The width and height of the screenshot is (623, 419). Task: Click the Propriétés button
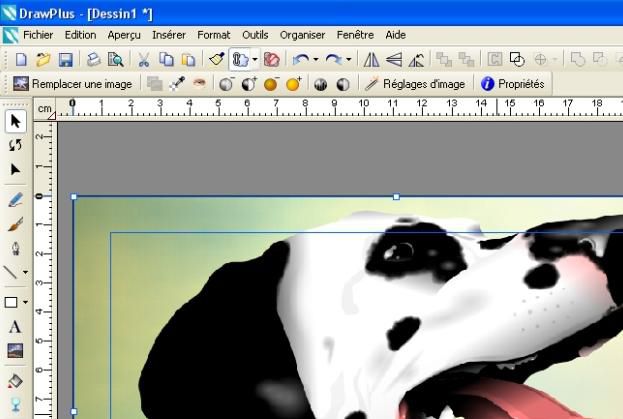pos(512,85)
